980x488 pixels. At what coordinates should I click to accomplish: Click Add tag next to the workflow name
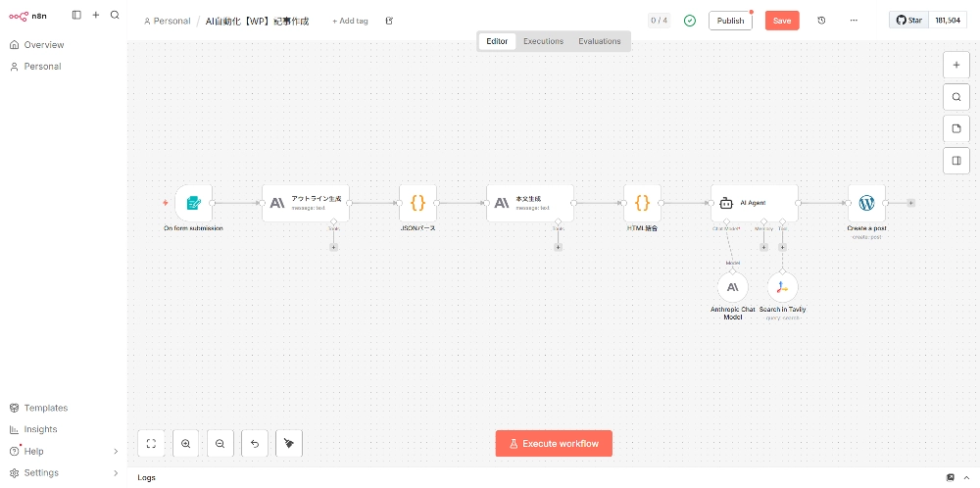click(350, 21)
